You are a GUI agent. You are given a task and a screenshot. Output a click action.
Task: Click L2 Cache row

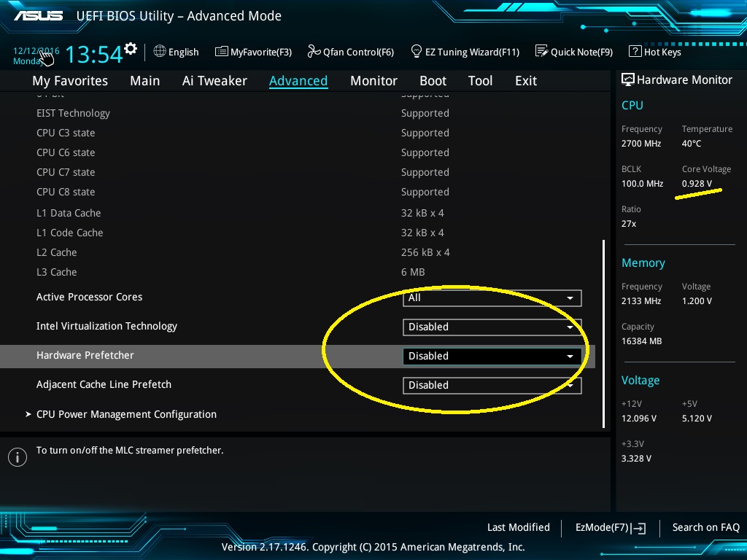pos(57,252)
